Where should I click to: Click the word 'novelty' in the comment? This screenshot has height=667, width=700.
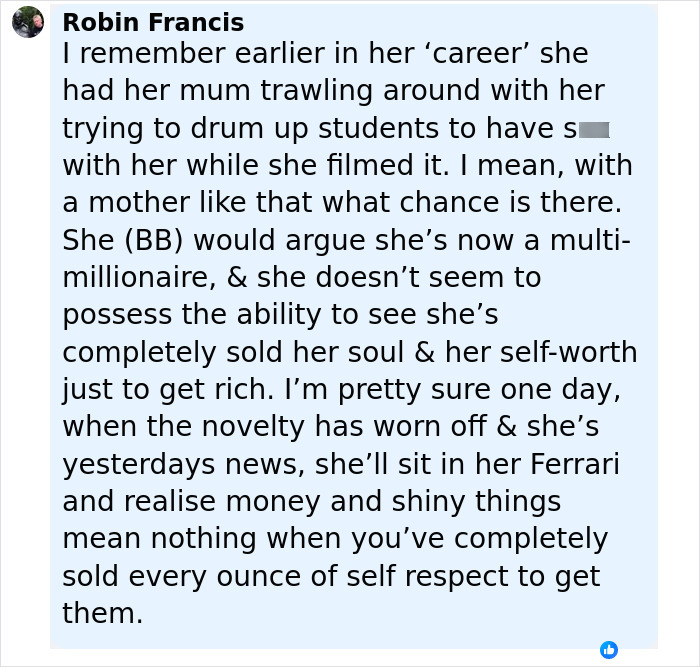(253, 427)
